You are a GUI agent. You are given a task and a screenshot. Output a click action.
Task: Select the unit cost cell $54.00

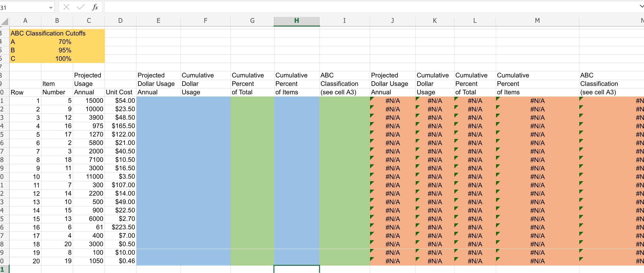tap(120, 101)
